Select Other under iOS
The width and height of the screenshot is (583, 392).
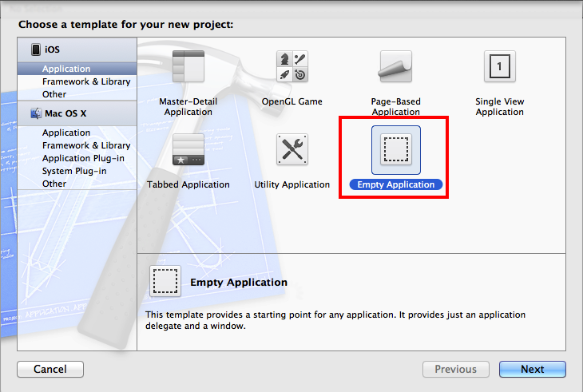tap(77, 94)
